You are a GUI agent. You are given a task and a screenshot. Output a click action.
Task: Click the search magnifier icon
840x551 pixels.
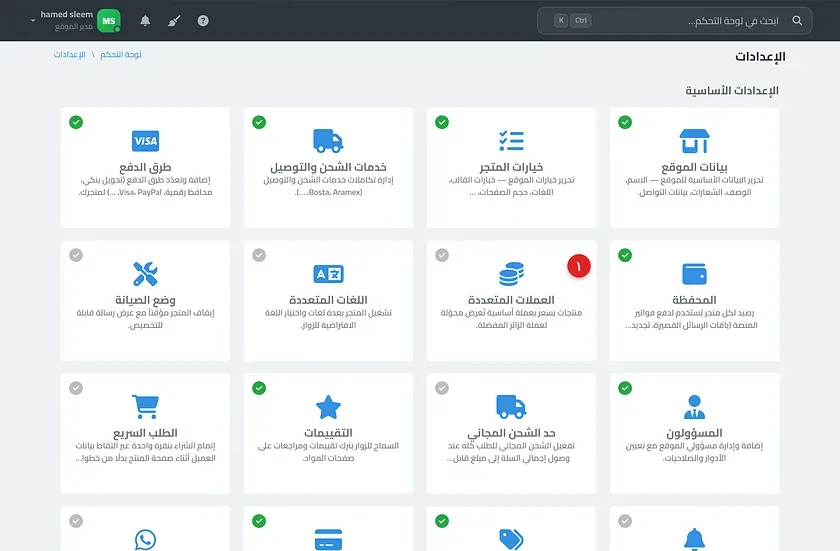click(x=797, y=20)
